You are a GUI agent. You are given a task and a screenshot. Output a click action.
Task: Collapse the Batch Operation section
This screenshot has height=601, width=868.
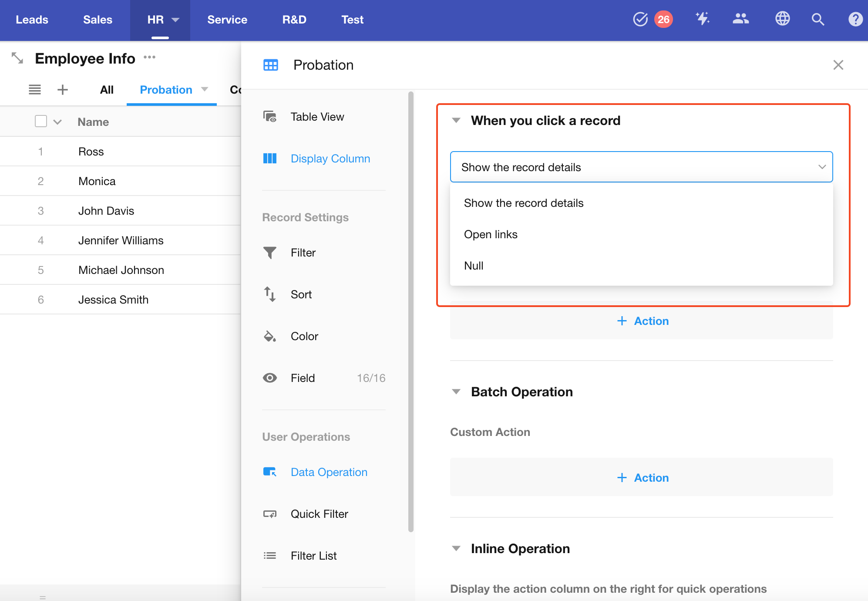456,392
